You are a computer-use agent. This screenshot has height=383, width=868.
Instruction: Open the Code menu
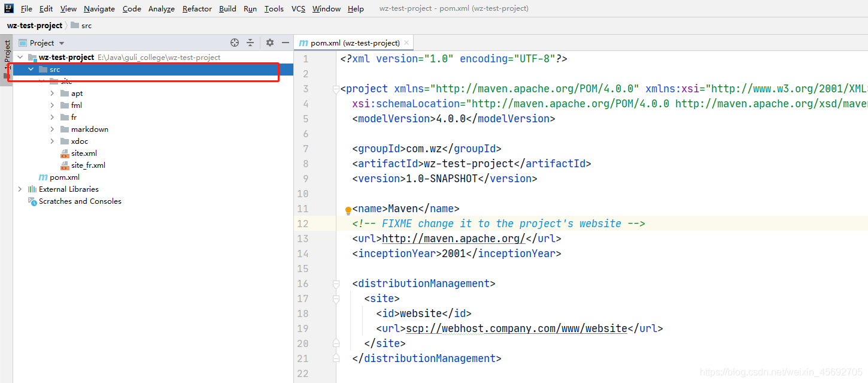(132, 8)
